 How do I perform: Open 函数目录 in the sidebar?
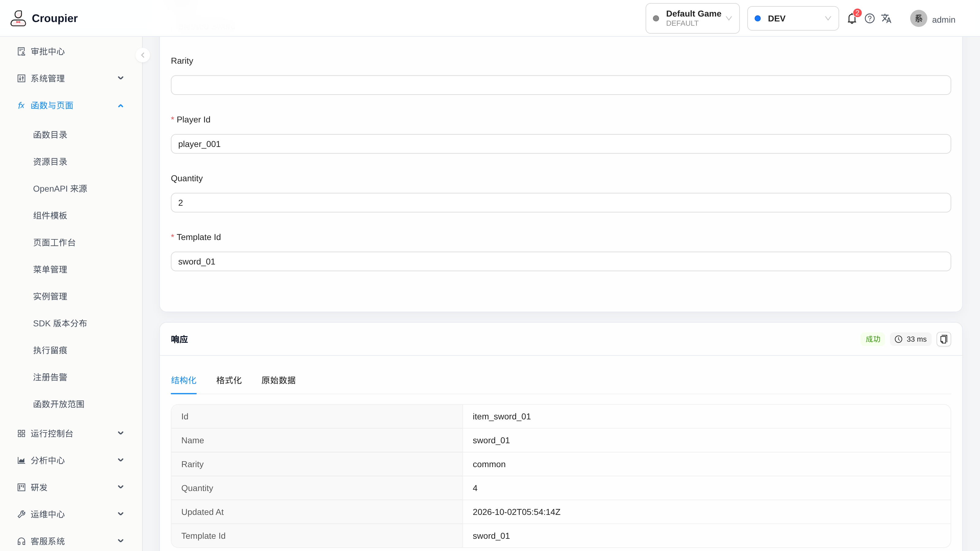pos(50,135)
